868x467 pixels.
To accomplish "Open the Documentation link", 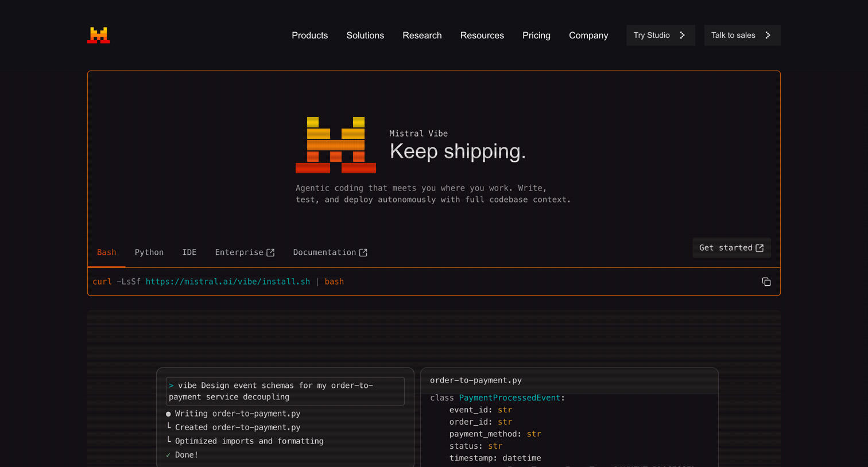I will [330, 252].
